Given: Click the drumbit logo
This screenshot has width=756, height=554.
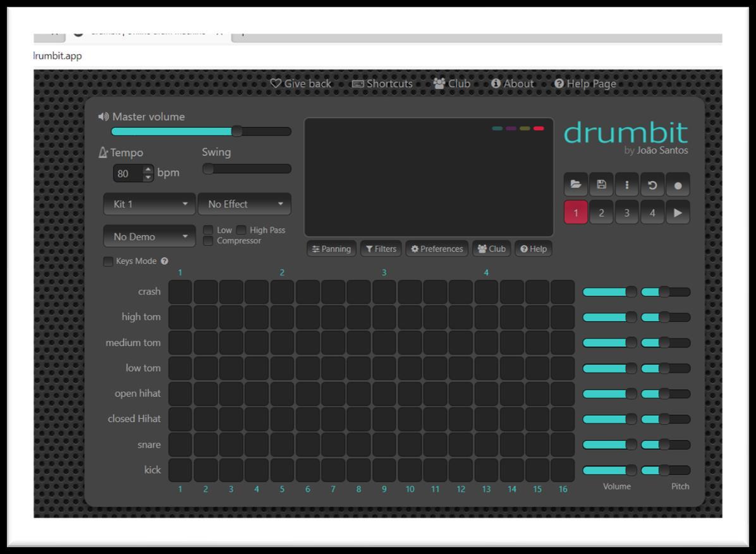Looking at the screenshot, I should point(626,132).
